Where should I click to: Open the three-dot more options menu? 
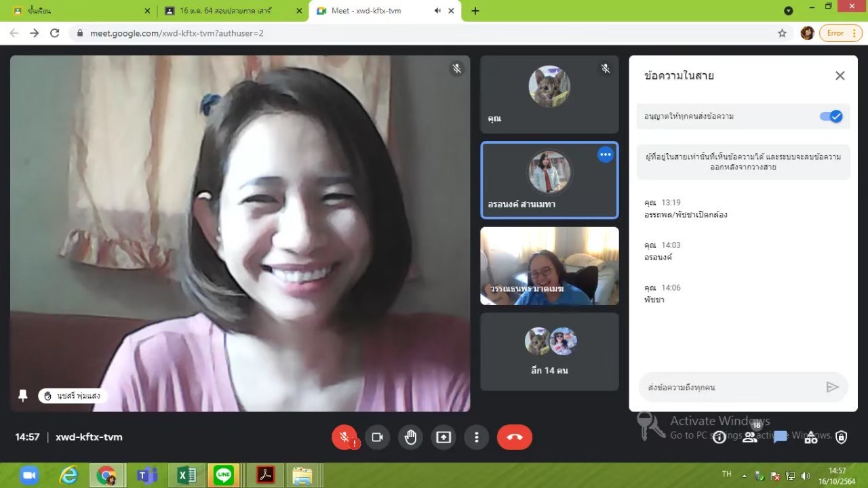(x=477, y=437)
